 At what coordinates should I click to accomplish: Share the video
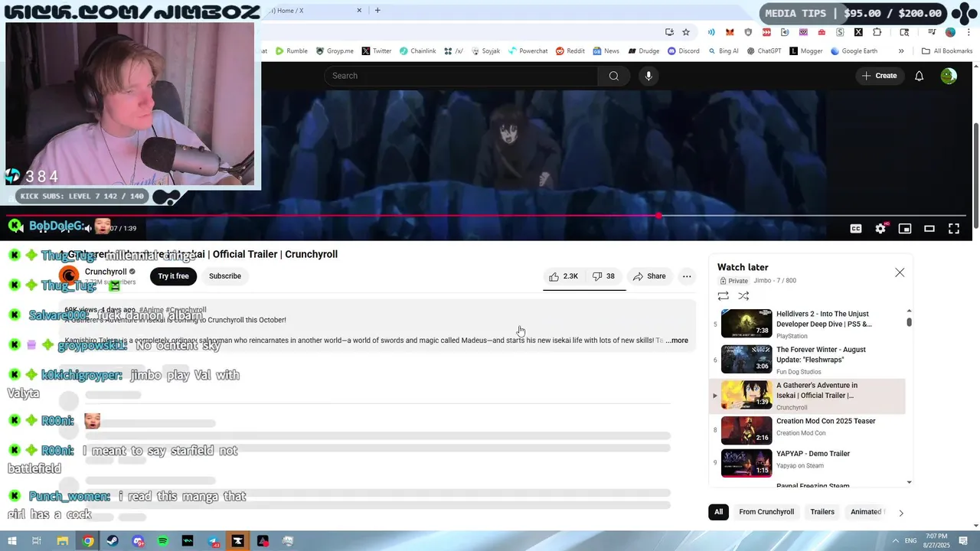pos(649,276)
